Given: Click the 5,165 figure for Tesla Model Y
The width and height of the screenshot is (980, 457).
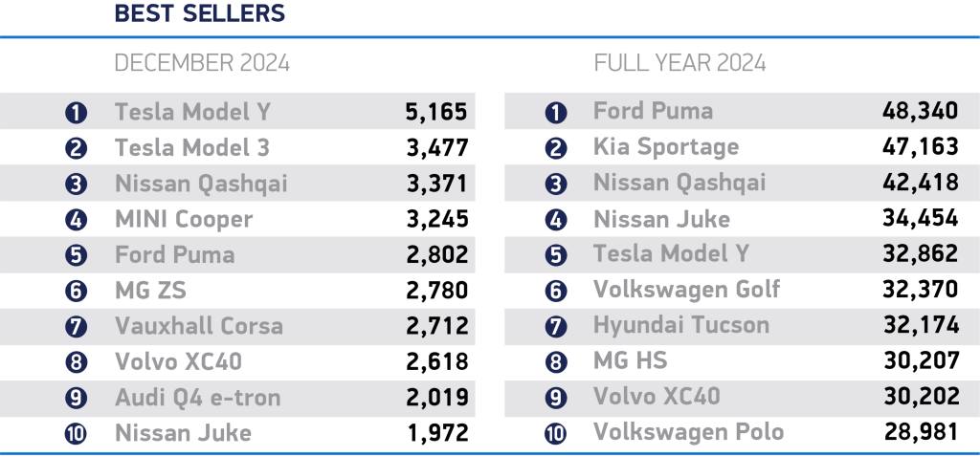Looking at the screenshot, I should (x=434, y=113).
